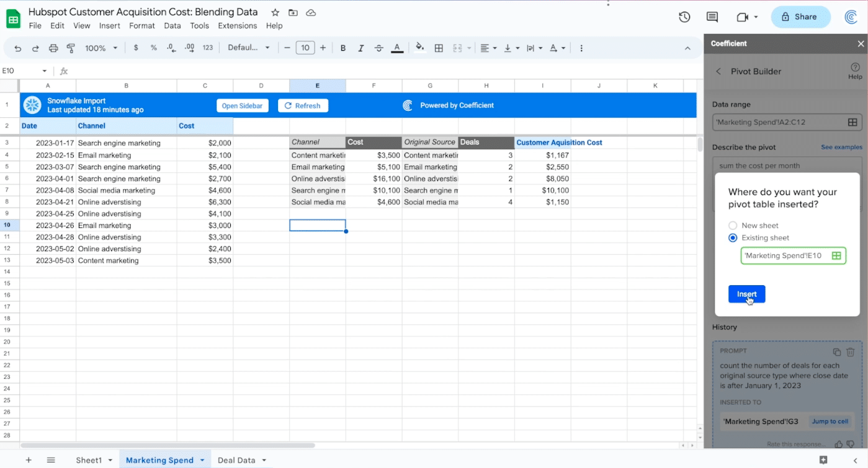Start a video call with camera icon
868x468 pixels.
[x=743, y=17]
